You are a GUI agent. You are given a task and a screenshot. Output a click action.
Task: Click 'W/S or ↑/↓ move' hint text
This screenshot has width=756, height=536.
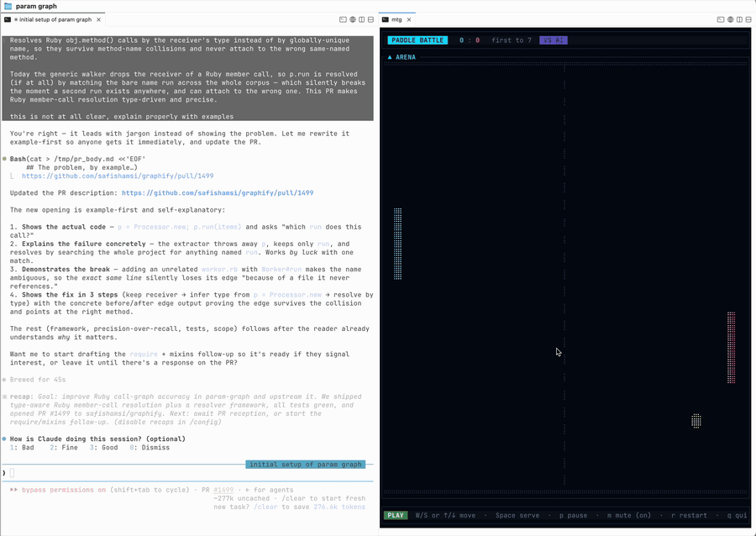pos(445,515)
